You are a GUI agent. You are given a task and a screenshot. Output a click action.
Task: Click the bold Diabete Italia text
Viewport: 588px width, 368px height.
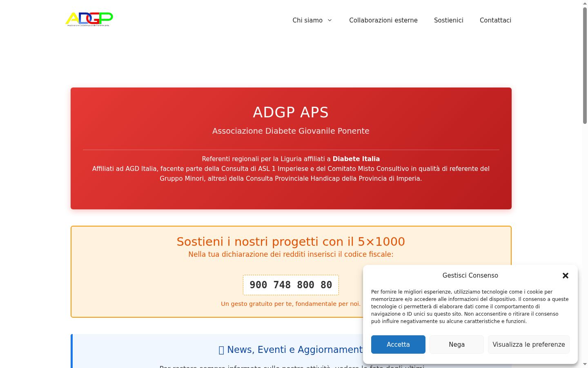click(x=356, y=159)
